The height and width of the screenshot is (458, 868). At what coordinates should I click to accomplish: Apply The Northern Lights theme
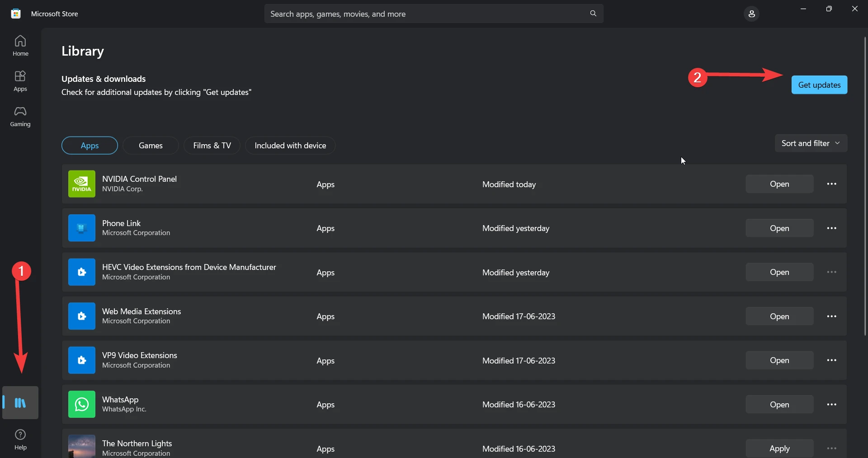coord(779,449)
